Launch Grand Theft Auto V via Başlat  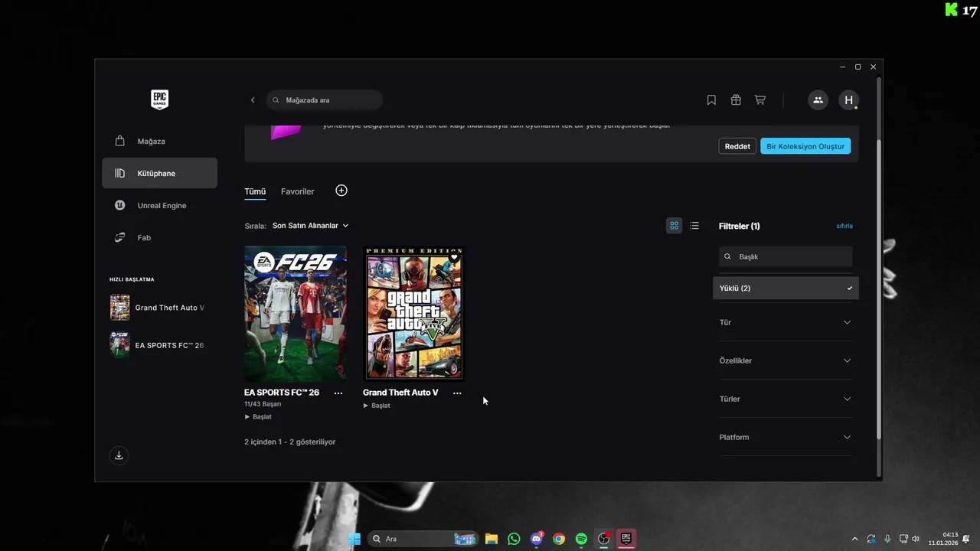coord(377,406)
